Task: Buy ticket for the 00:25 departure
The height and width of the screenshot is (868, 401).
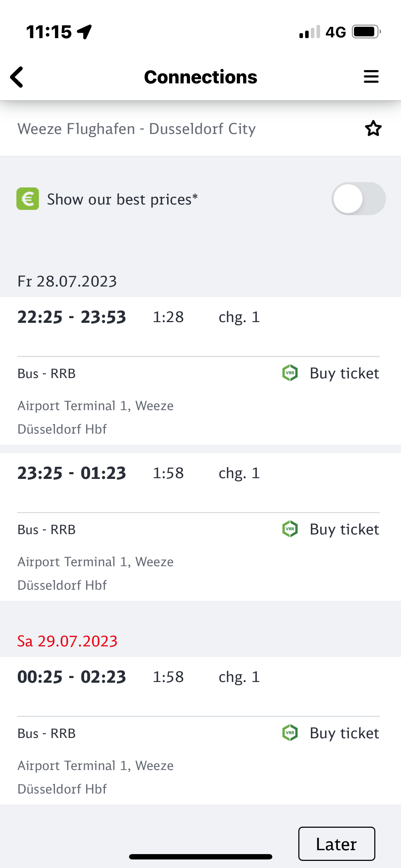Action: pos(344,733)
